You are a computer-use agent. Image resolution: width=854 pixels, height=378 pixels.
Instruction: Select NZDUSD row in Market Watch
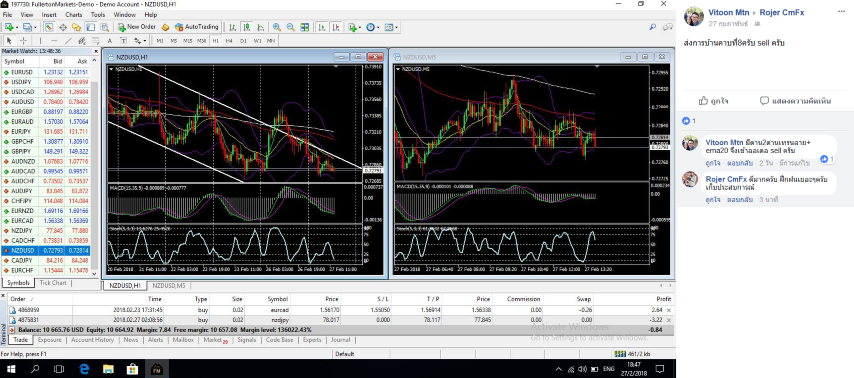pos(45,251)
